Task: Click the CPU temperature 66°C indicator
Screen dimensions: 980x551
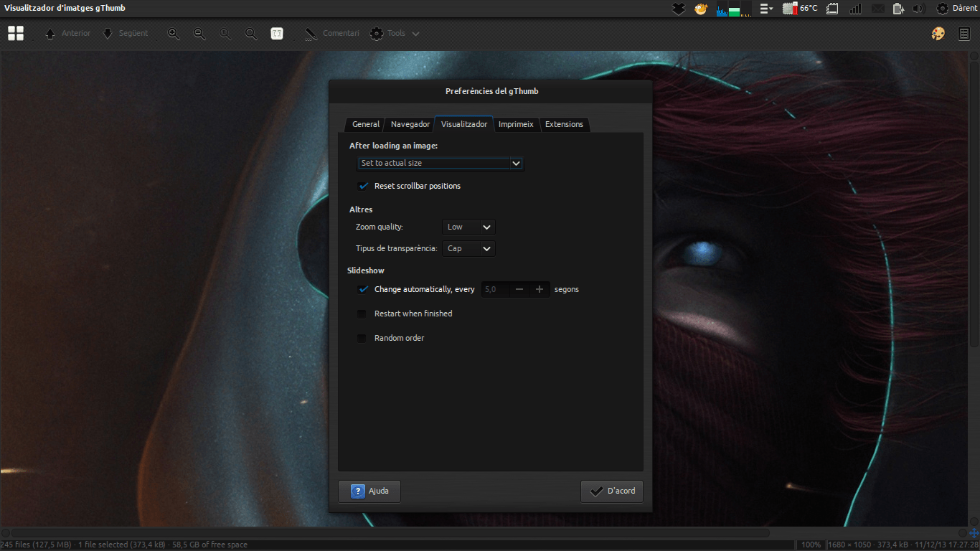Action: [x=800, y=9]
